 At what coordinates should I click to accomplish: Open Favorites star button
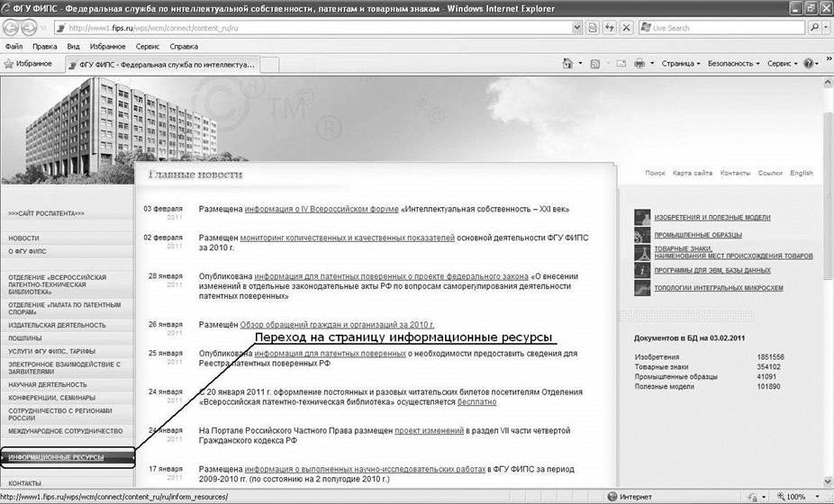[29, 64]
